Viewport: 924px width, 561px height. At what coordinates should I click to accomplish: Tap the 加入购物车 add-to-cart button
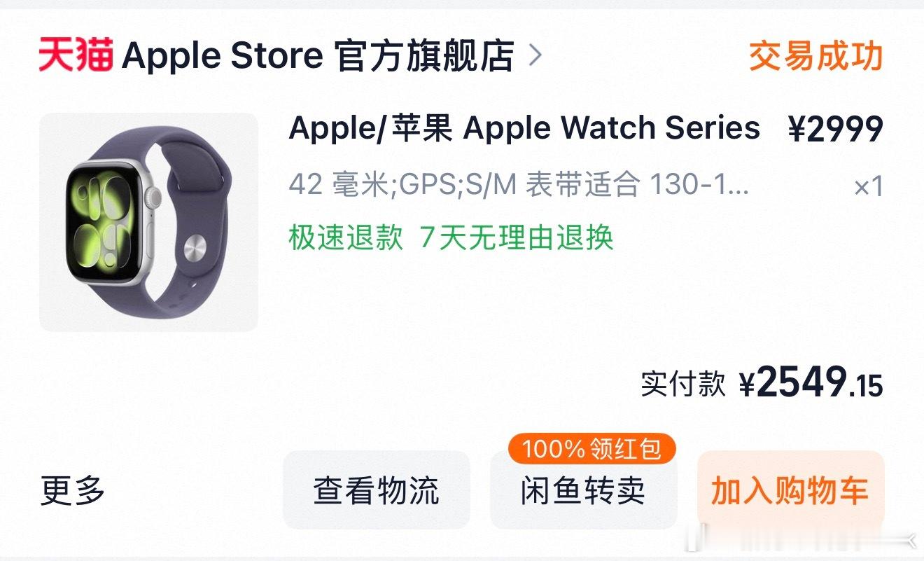790,490
